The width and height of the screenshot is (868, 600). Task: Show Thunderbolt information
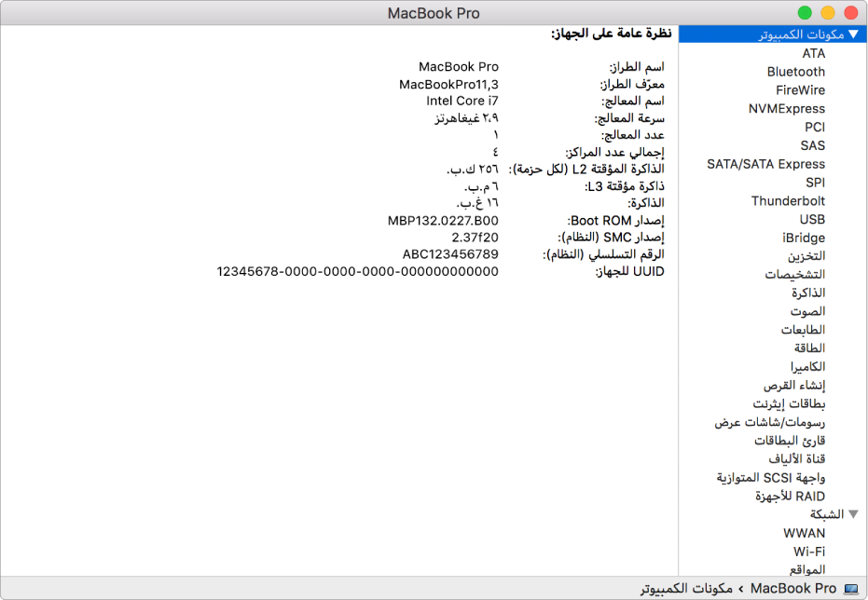789,200
